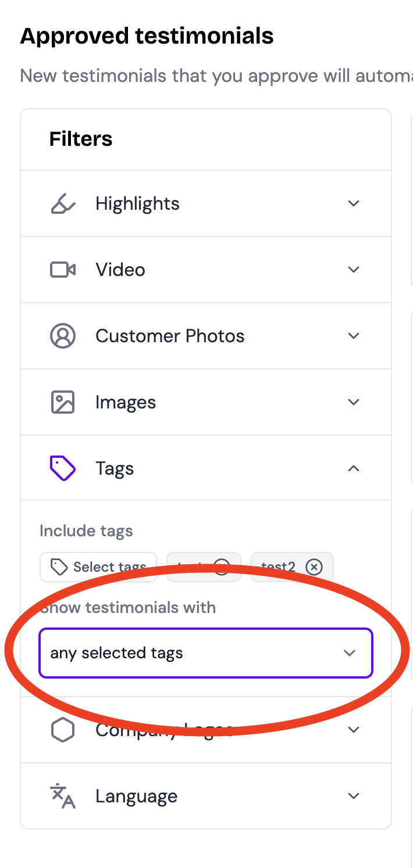The height and width of the screenshot is (868, 413).
Task: Click the Video camera icon
Action: [63, 270]
